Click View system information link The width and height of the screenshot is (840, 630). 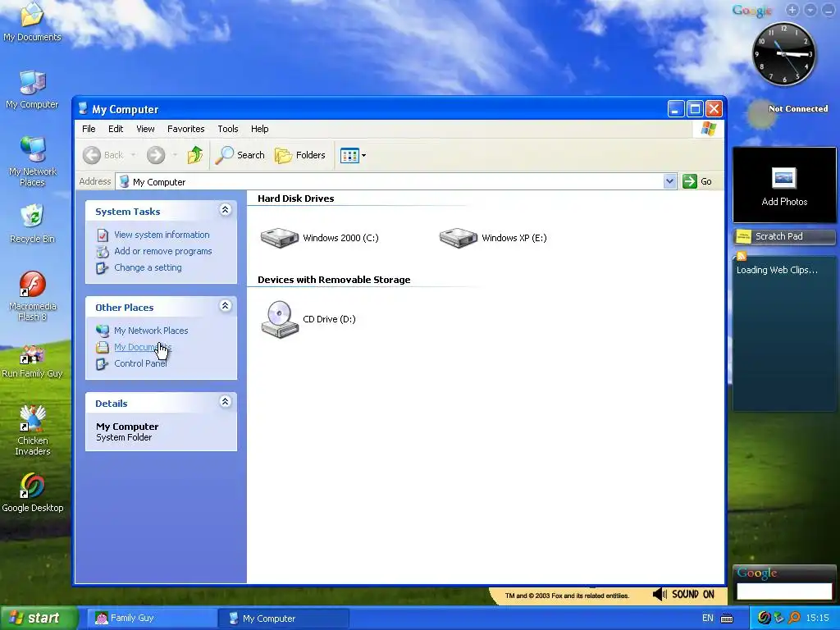coord(162,235)
